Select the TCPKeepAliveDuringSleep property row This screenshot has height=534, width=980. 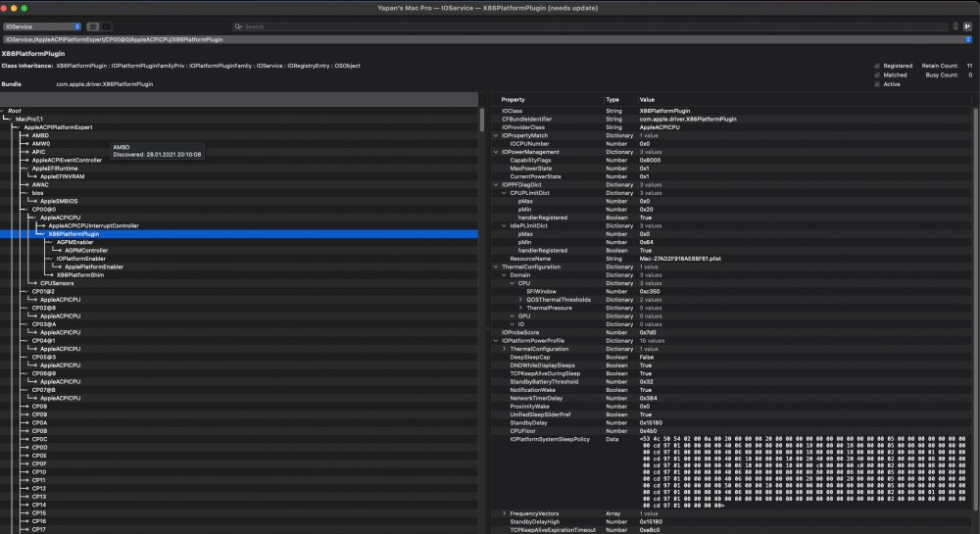click(x=732, y=373)
